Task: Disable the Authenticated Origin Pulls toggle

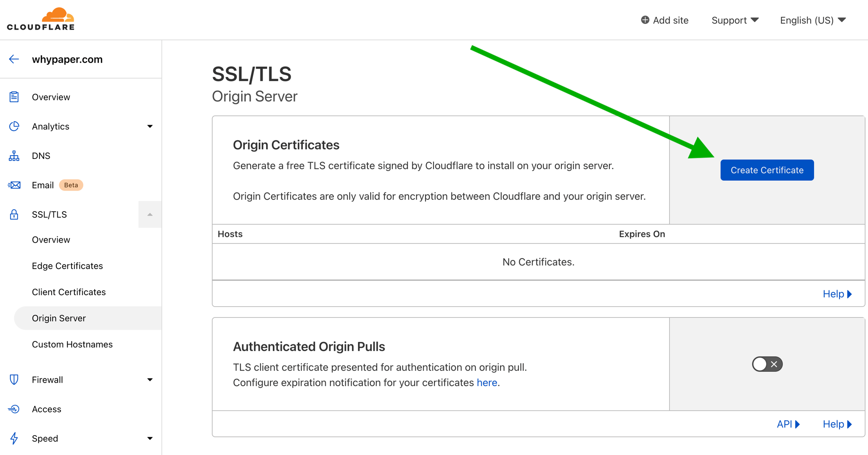Action: pyautogui.click(x=767, y=364)
